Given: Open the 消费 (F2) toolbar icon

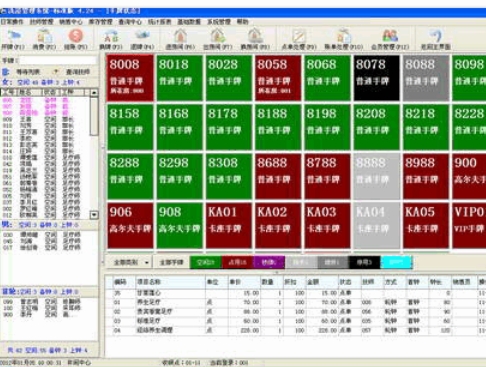Looking at the screenshot, I should click(44, 39).
